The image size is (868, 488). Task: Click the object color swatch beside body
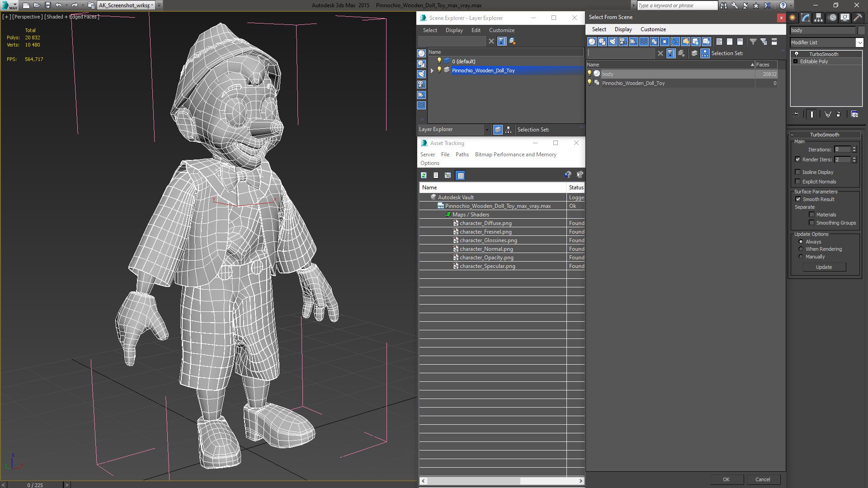(862, 30)
